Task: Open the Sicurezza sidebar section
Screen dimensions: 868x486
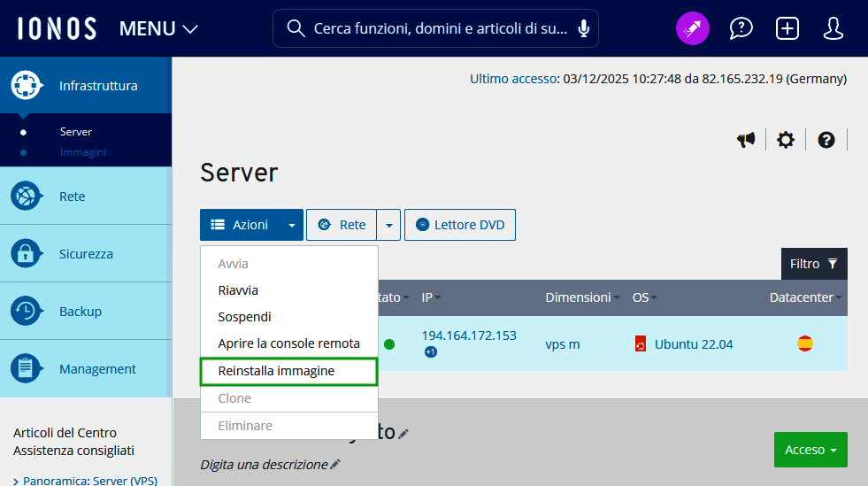Action: pyautogui.click(x=86, y=253)
